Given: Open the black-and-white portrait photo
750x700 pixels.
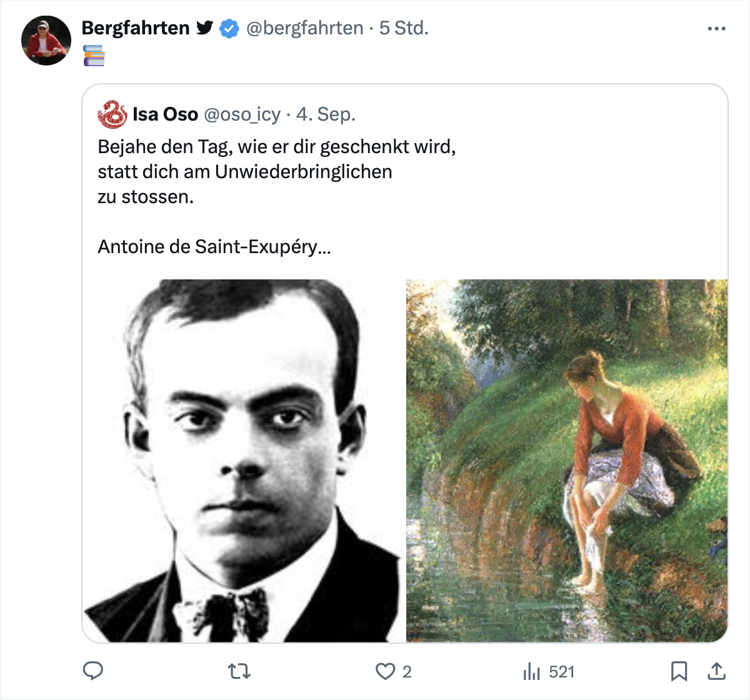Looking at the screenshot, I should pyautogui.click(x=244, y=461).
